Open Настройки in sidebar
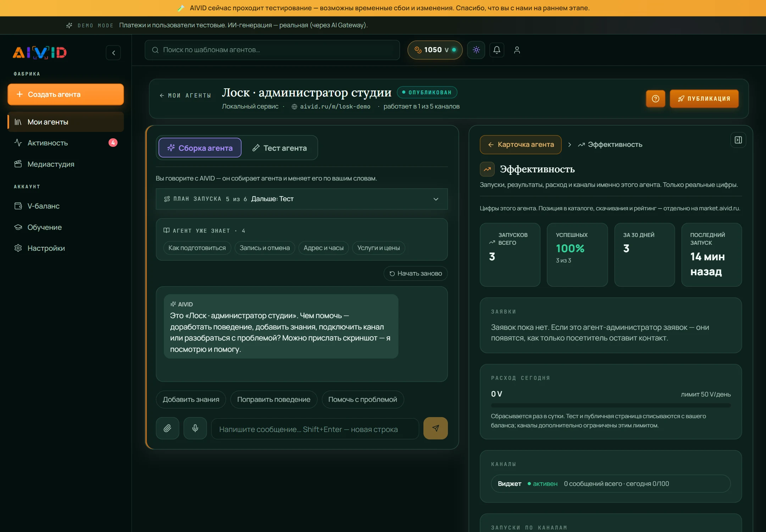Viewport: 766px width, 532px height. (x=66, y=248)
